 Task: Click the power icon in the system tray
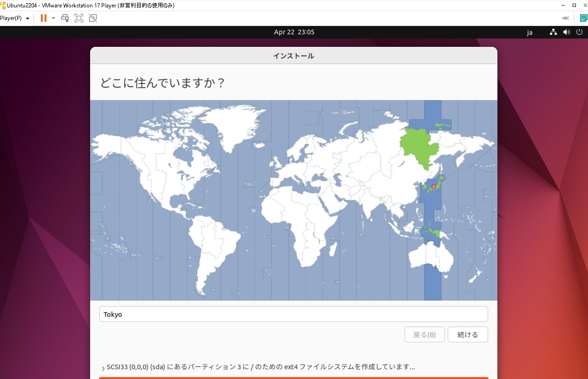click(x=579, y=32)
